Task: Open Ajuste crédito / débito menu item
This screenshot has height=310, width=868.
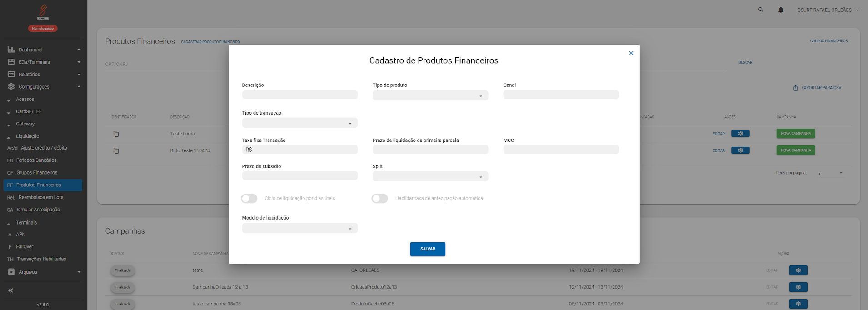Action: [x=43, y=148]
